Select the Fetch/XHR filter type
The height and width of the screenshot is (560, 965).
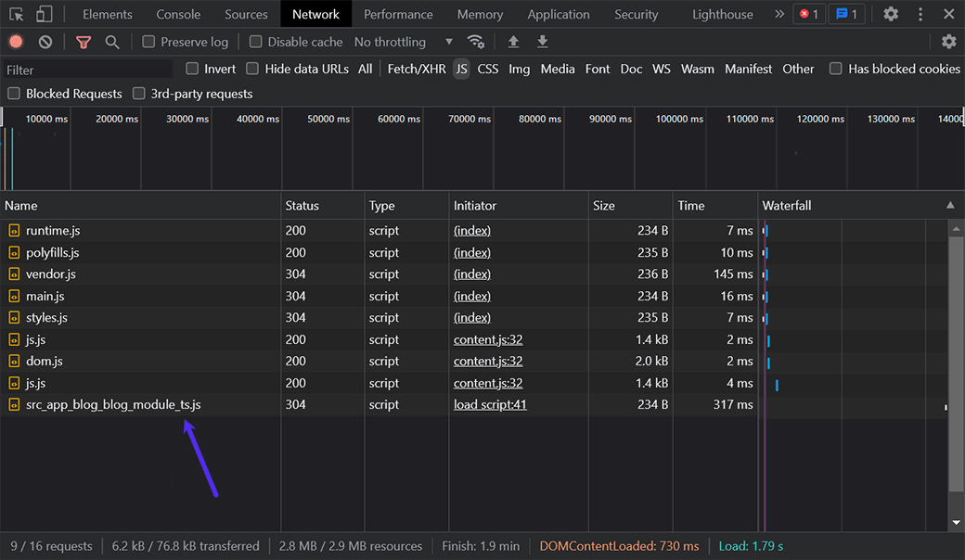pyautogui.click(x=417, y=69)
